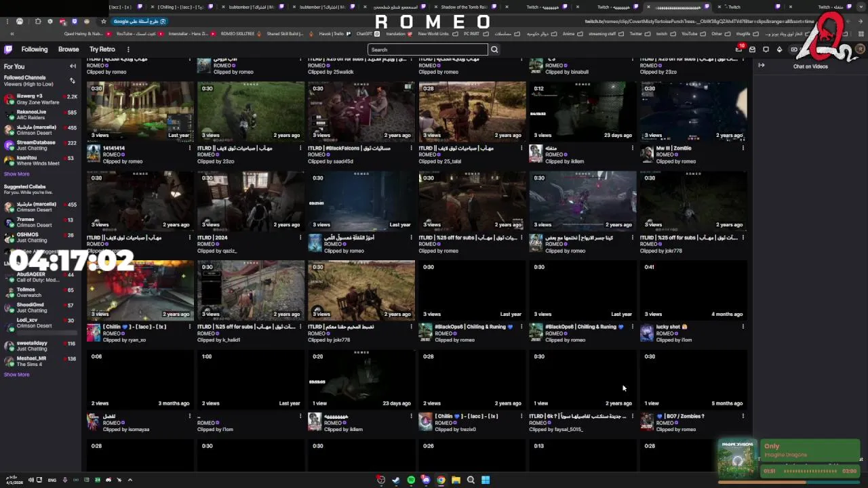Open File Explorer from the taskbar
868x488 pixels.
[x=456, y=480]
